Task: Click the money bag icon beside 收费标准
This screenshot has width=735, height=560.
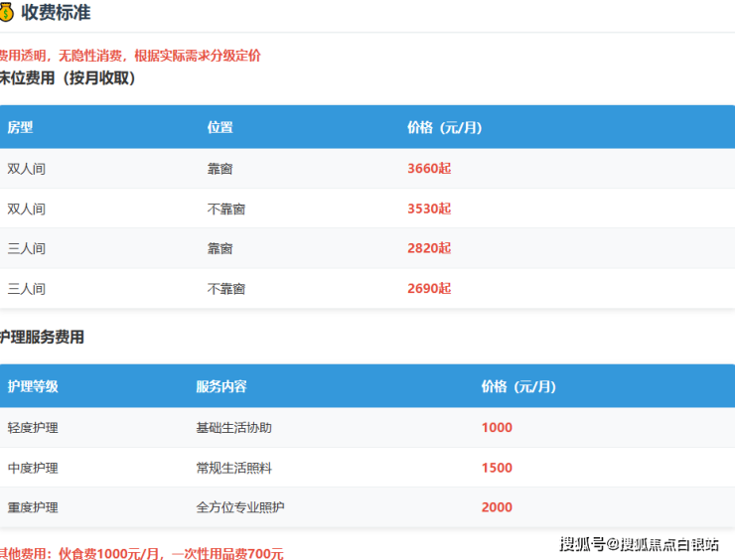Action: [x=6, y=12]
